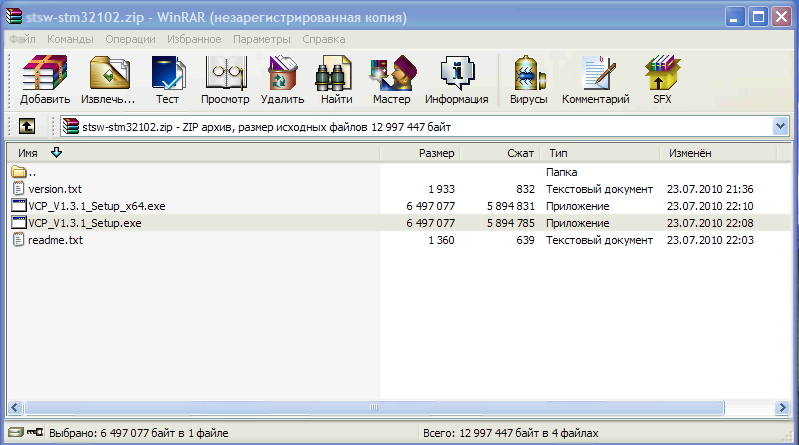Select VCP_V1.3.1_Setup_x64.exe in the list

coord(97,205)
